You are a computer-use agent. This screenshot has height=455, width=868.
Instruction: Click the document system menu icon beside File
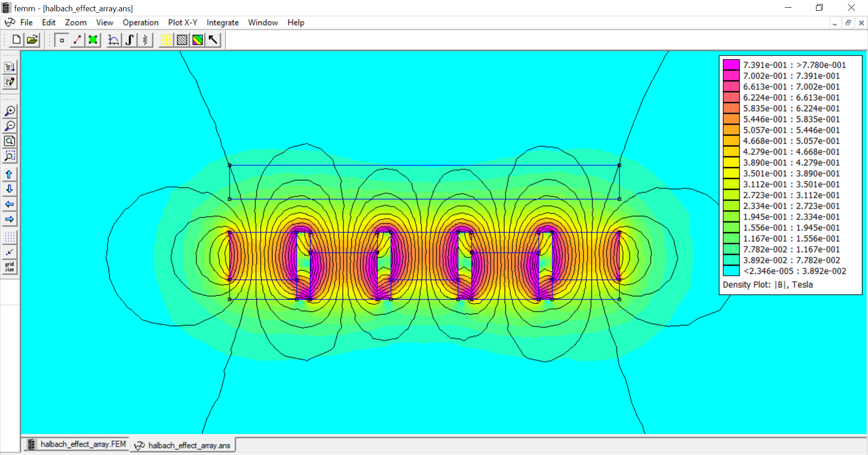click(x=10, y=23)
